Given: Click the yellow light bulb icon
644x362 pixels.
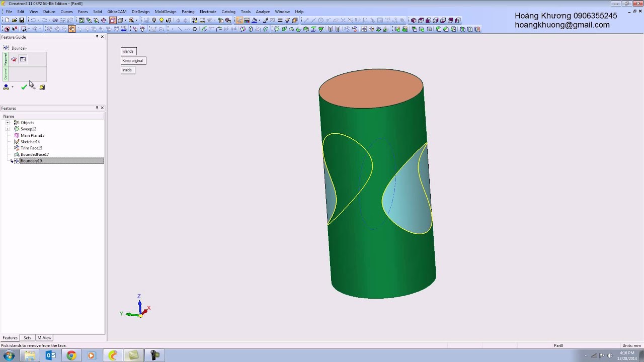Looking at the screenshot, I should click(x=161, y=20).
